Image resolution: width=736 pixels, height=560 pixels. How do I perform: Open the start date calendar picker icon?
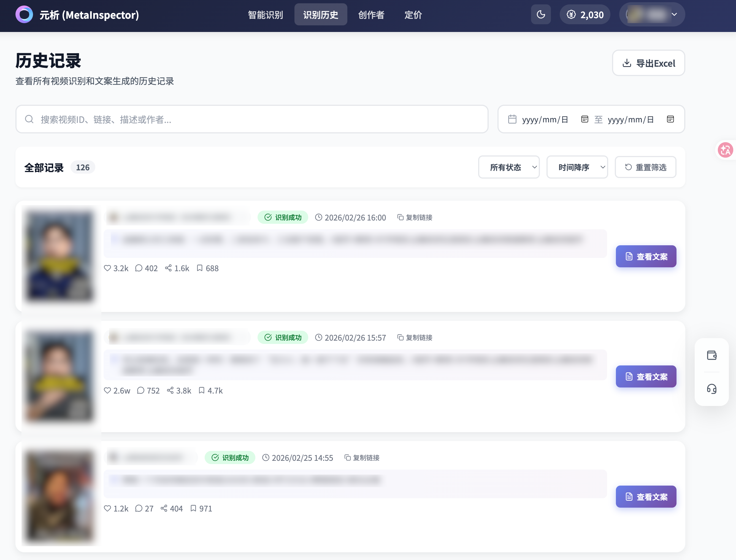click(x=585, y=119)
